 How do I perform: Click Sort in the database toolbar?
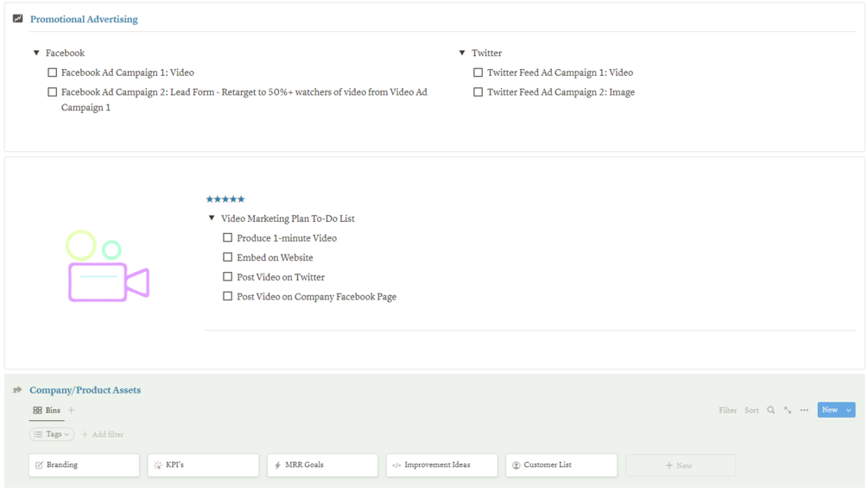click(x=751, y=410)
